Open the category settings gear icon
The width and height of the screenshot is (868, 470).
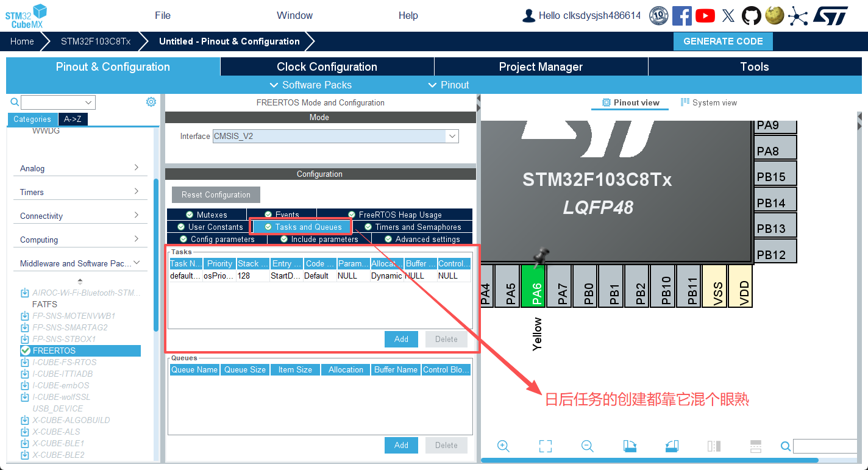[x=151, y=102]
